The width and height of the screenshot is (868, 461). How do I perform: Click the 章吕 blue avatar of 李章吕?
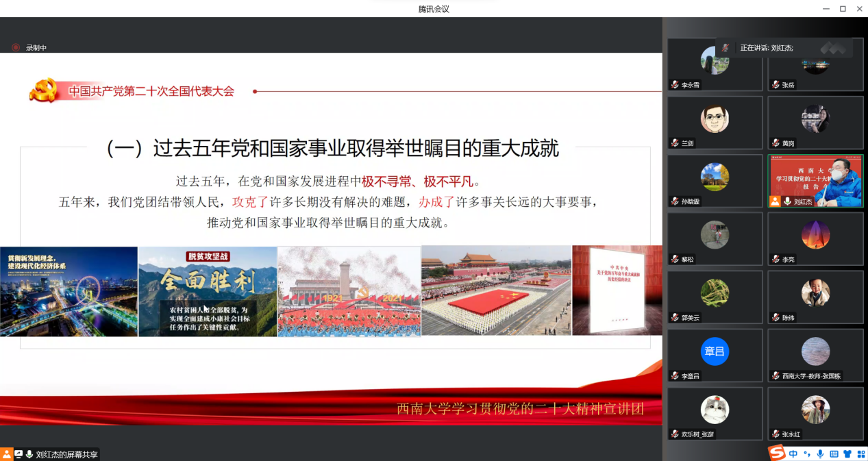(715, 351)
